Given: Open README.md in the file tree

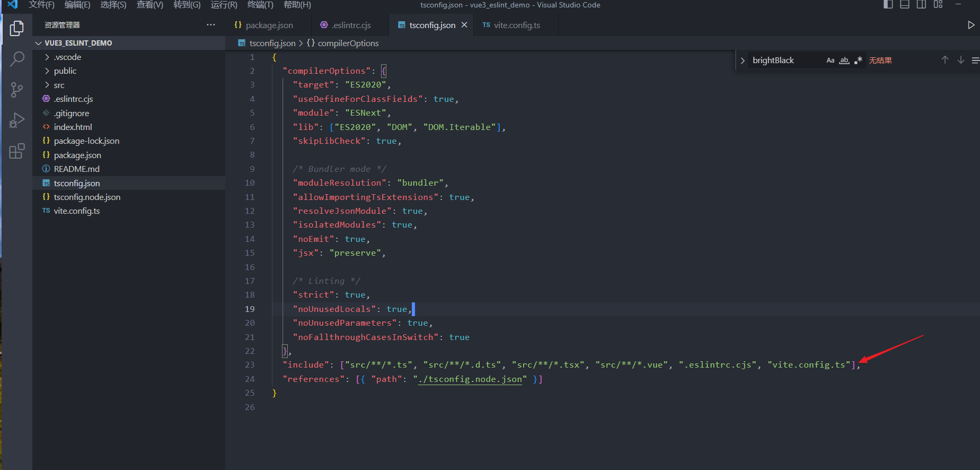Looking at the screenshot, I should (129, 169).
